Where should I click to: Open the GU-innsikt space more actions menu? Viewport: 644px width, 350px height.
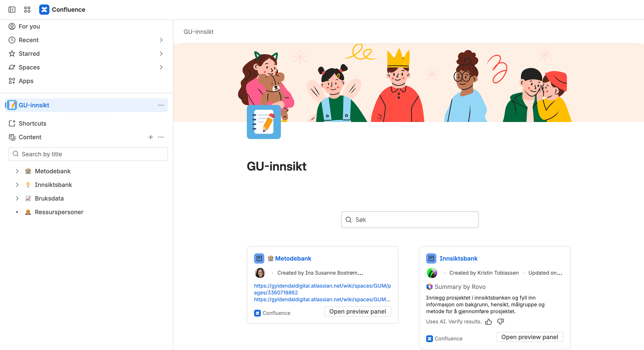tap(161, 105)
